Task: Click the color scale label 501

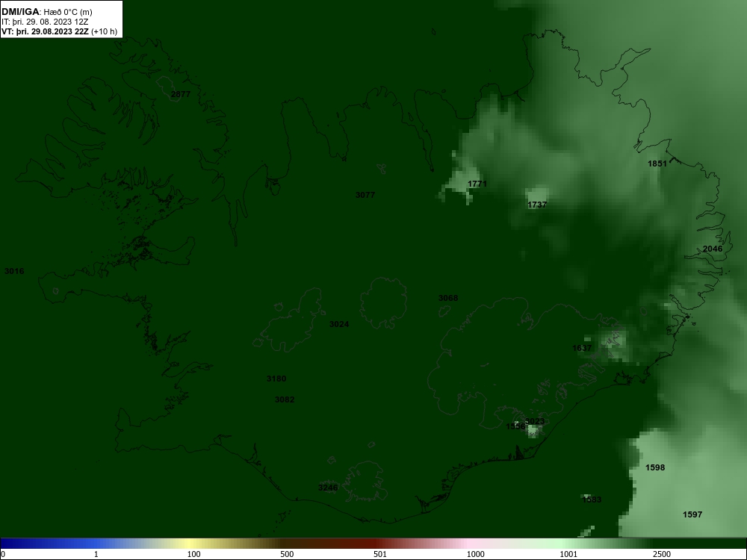Action: pos(380,554)
